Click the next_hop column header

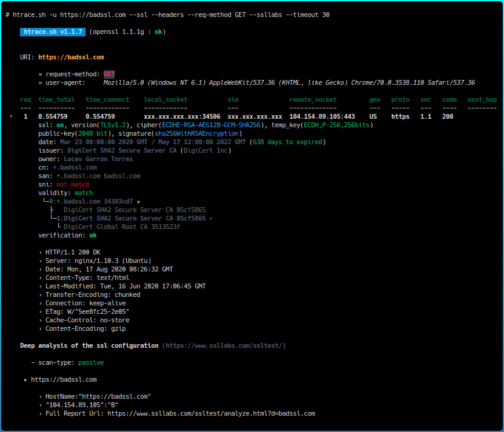click(x=482, y=99)
